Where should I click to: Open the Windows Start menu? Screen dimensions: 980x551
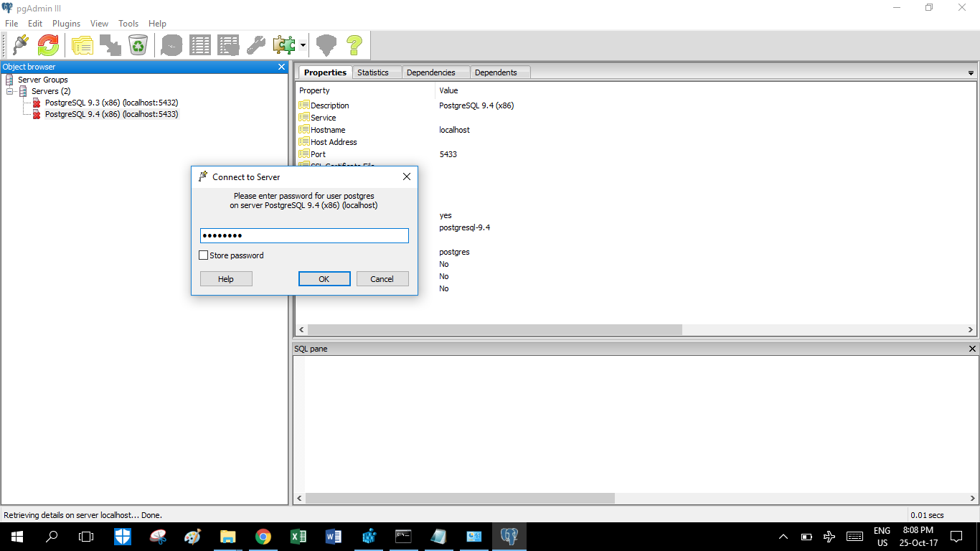pyautogui.click(x=17, y=536)
